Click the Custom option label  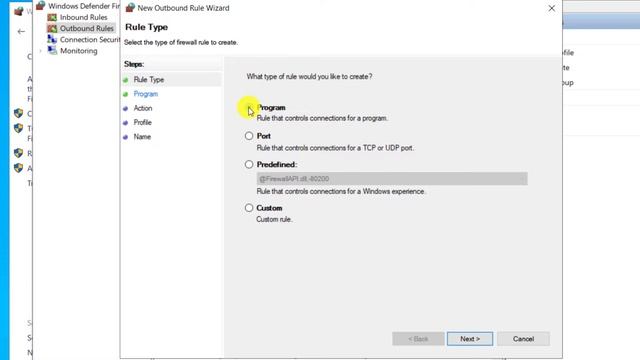coord(269,208)
